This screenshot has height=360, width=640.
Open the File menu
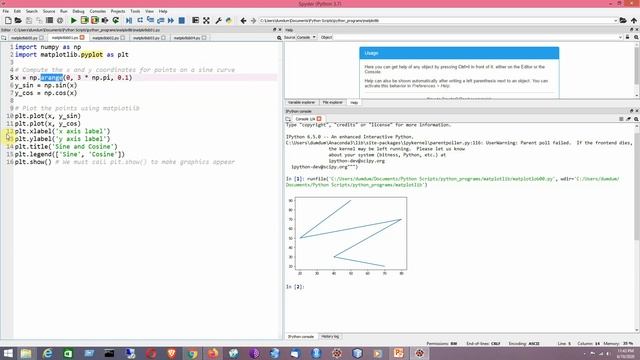coord(6,11)
